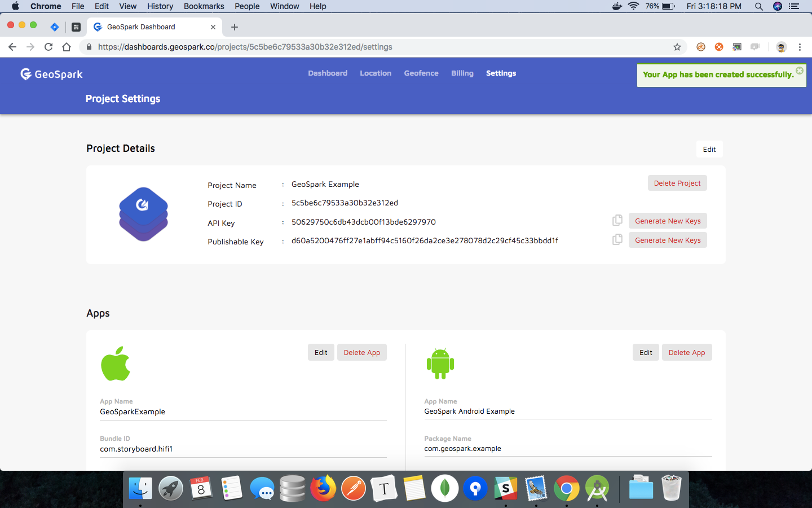812x508 pixels.
Task: Click the Wi-Fi status icon
Action: click(x=633, y=6)
